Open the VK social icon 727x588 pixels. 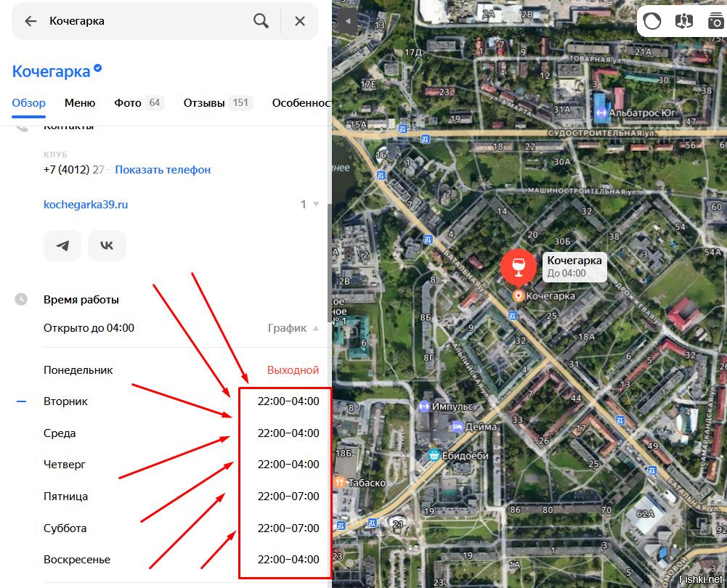tap(107, 245)
